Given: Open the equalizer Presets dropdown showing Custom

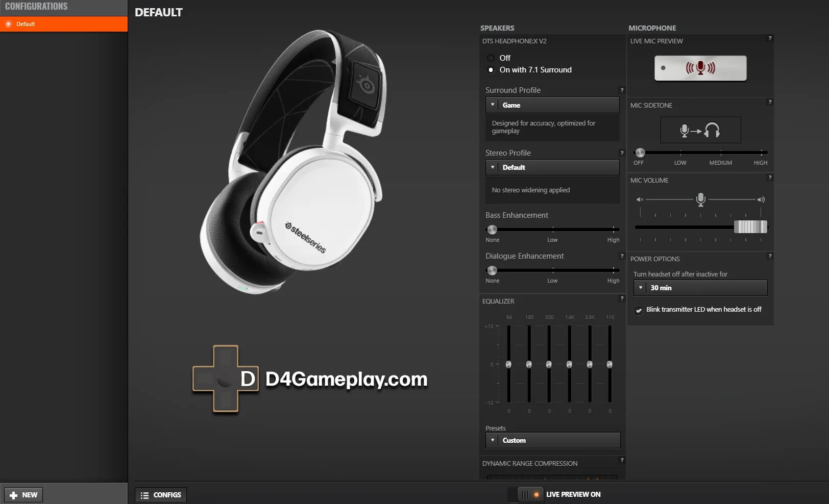Looking at the screenshot, I should click(553, 440).
